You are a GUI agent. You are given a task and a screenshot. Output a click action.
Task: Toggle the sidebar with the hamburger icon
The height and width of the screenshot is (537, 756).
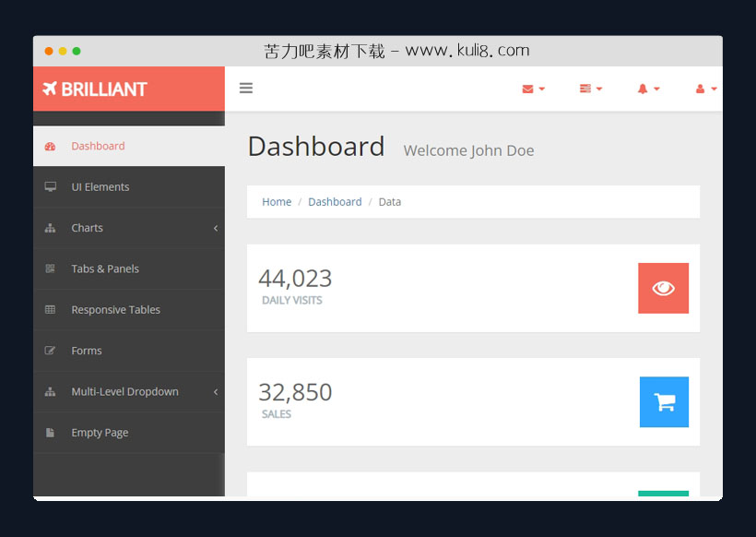pyautogui.click(x=246, y=88)
